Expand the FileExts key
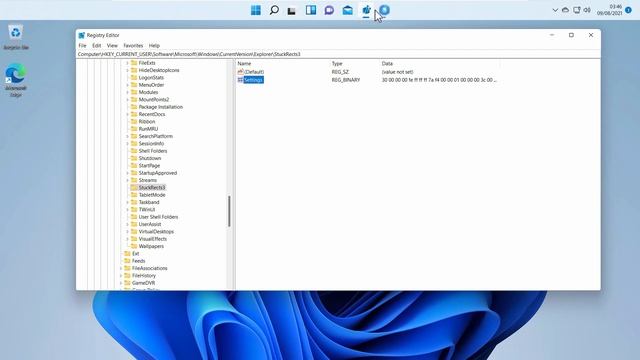 point(127,63)
